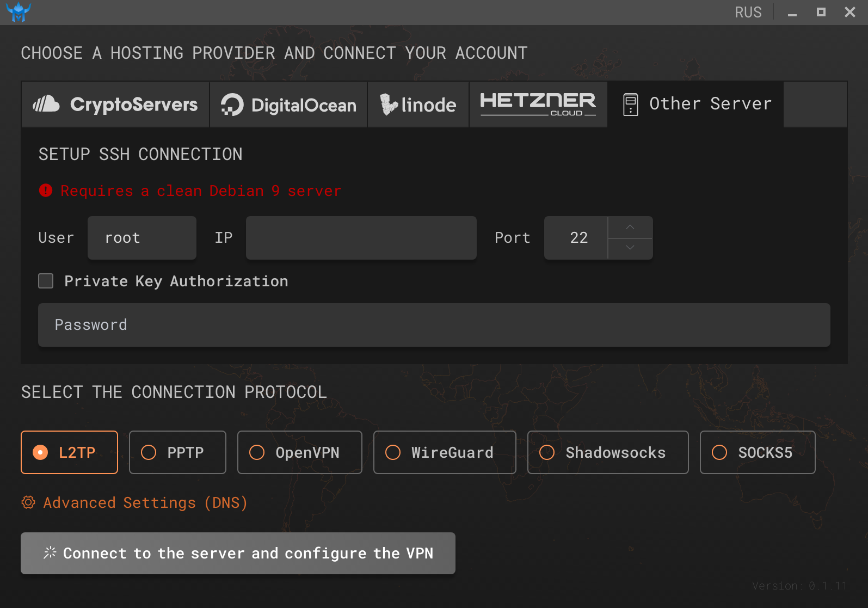
Task: Select the Other Server tab
Action: (696, 105)
